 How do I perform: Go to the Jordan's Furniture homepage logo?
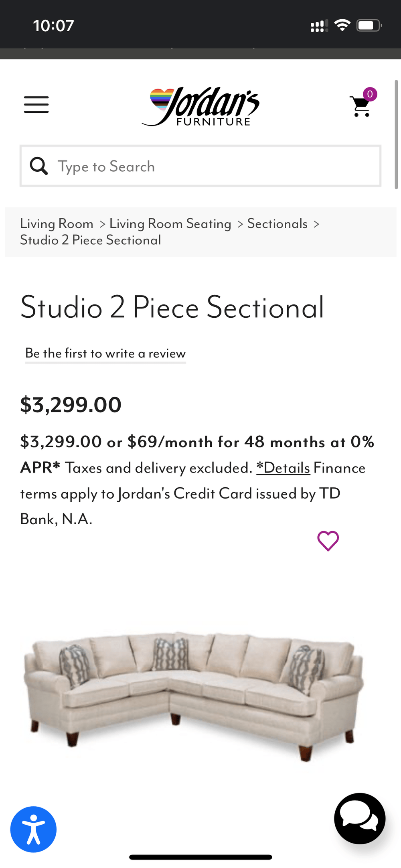click(201, 106)
